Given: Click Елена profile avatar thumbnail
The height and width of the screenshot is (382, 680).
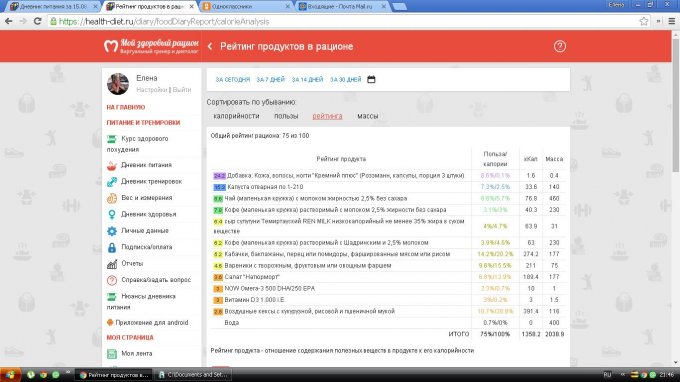Looking at the screenshot, I should point(118,84).
